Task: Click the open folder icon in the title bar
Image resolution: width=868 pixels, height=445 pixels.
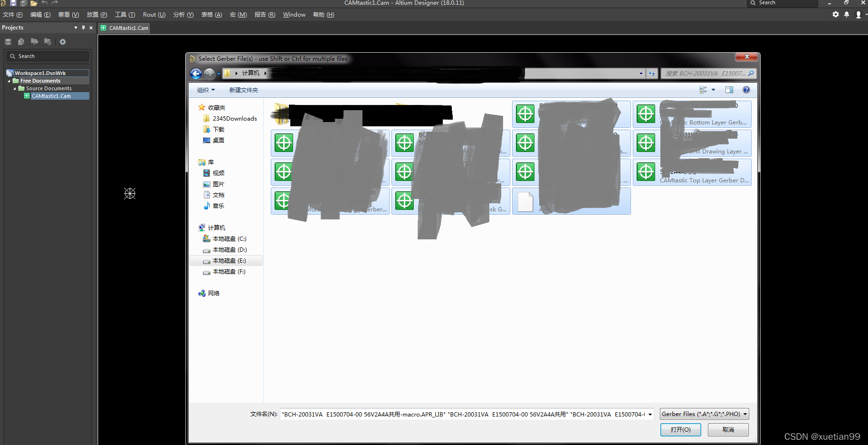Action: [34, 3]
